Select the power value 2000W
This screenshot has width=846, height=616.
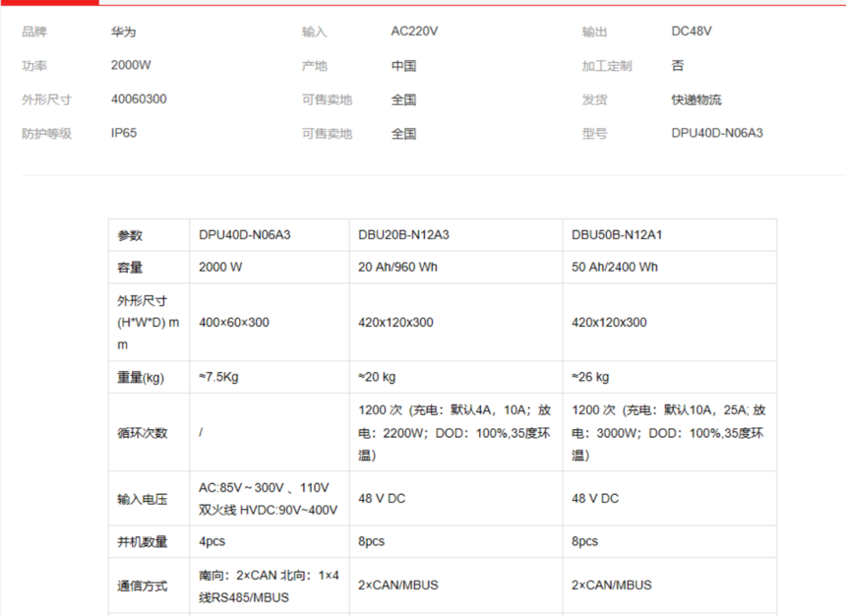131,65
